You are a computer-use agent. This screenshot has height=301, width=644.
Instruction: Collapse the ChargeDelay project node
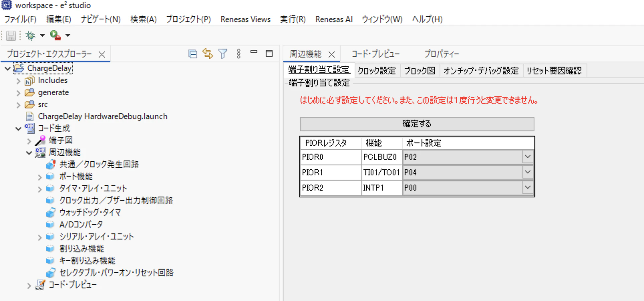point(7,69)
